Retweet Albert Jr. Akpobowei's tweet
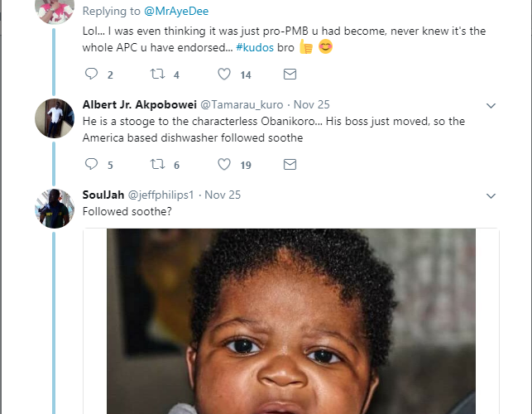The width and height of the screenshot is (532, 414). [x=156, y=165]
